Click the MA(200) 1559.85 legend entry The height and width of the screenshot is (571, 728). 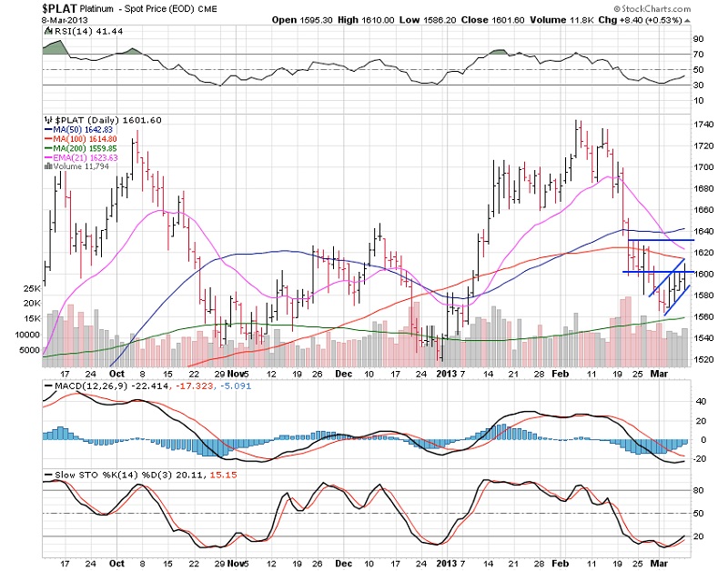(x=85, y=148)
